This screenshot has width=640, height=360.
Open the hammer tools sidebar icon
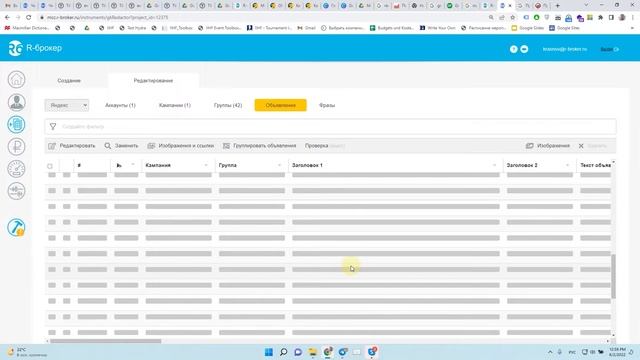(16, 227)
